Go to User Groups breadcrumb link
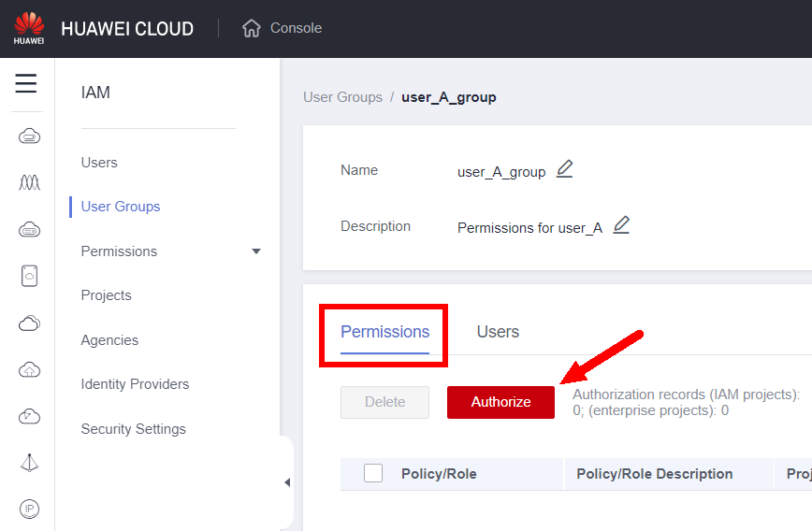 (342, 97)
